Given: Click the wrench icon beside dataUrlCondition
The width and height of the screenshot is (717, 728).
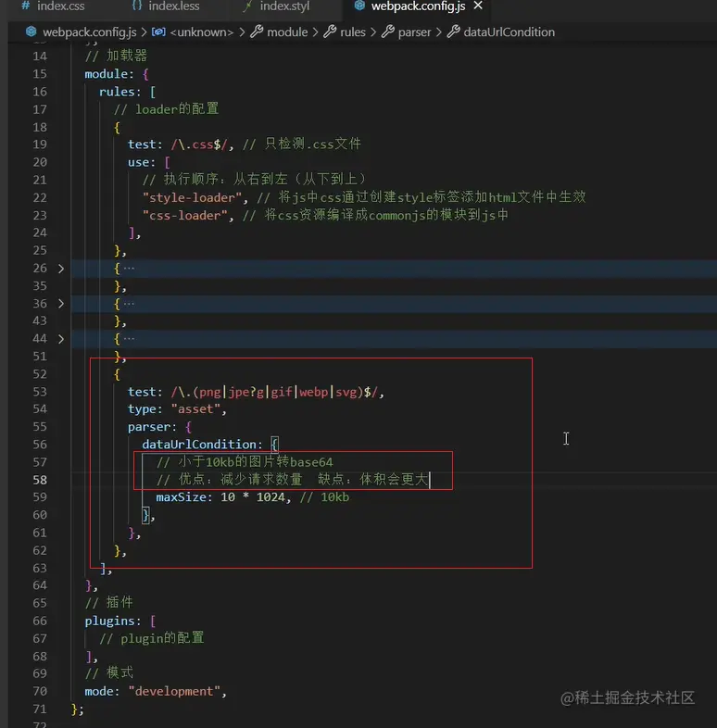Looking at the screenshot, I should click(453, 31).
